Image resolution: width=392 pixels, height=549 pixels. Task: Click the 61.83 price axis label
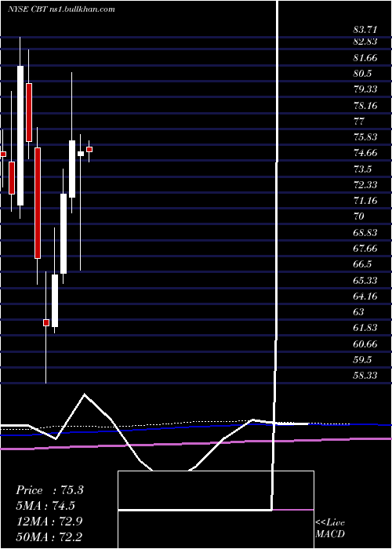coord(365,328)
